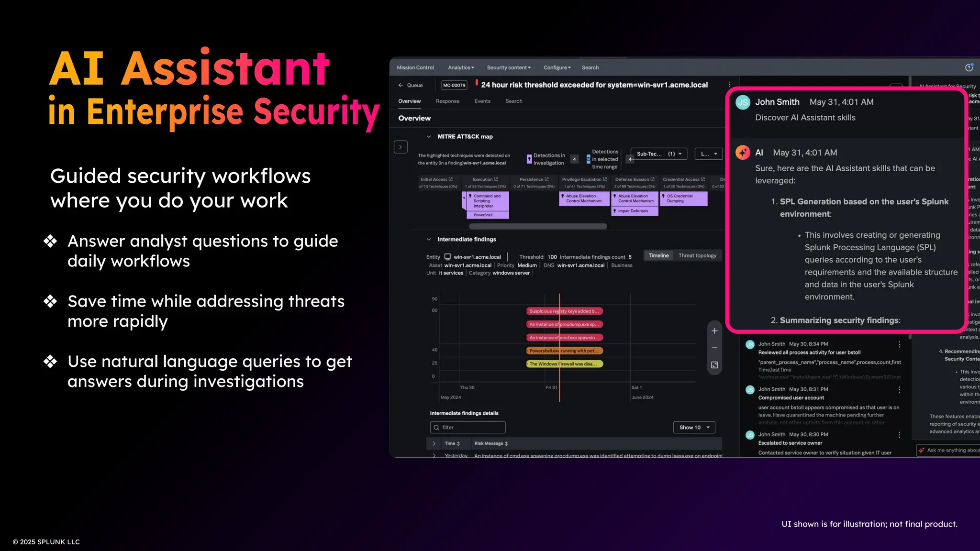Open the Configure dropdown menu
The height and width of the screenshot is (551, 980).
pos(557,67)
